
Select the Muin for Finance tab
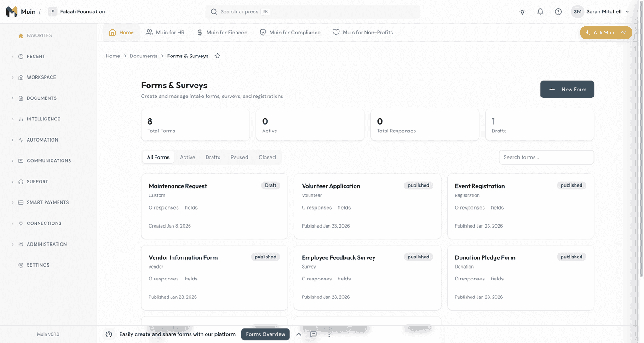(222, 33)
